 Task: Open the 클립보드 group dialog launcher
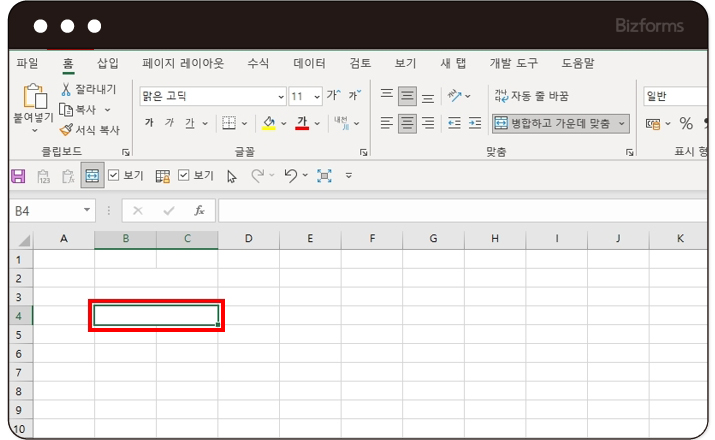pos(126,152)
